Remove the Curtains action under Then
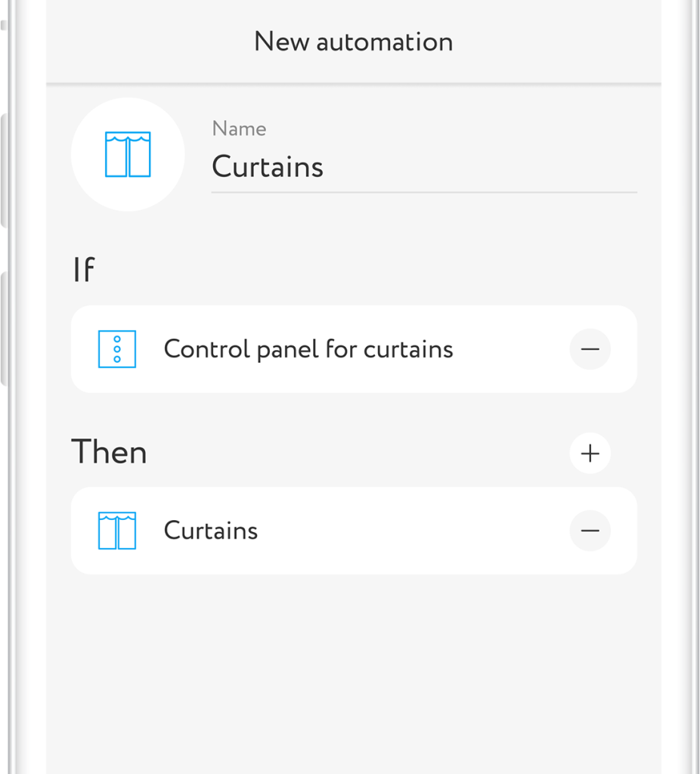This screenshot has height=774, width=700. pyautogui.click(x=590, y=531)
